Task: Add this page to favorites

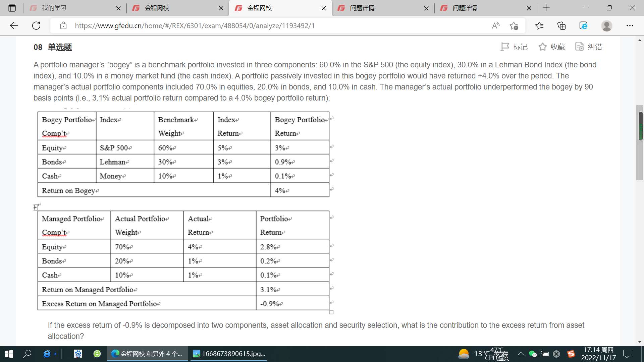Action: (x=514, y=25)
